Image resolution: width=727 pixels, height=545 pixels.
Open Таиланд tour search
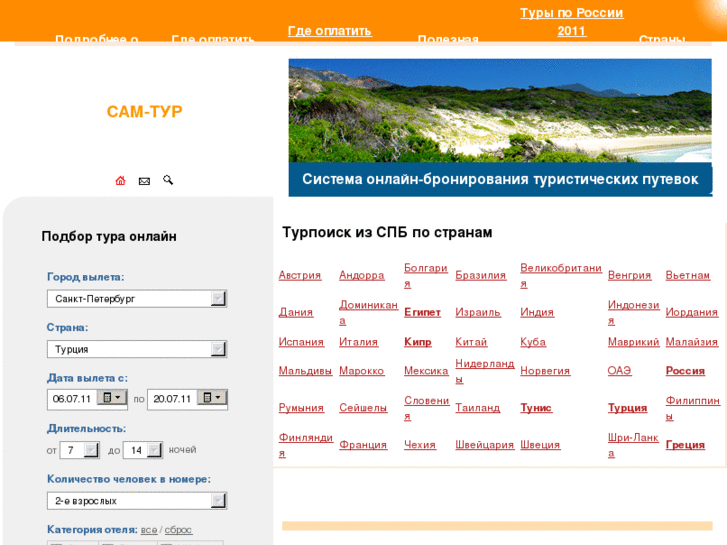478,408
